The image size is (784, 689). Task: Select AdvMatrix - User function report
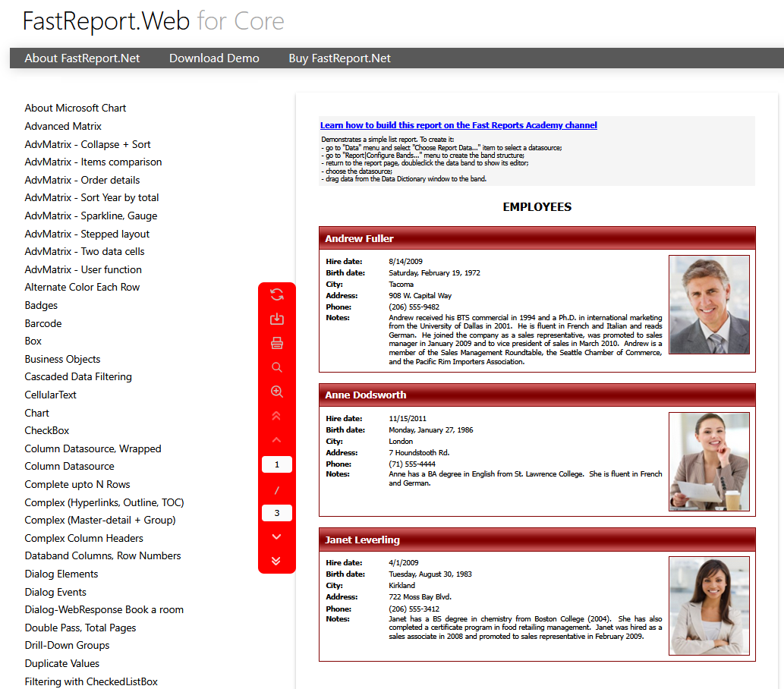pos(83,269)
